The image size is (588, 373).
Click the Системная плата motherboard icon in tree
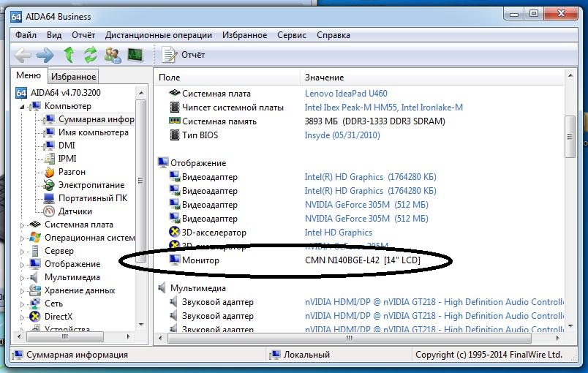(35, 225)
